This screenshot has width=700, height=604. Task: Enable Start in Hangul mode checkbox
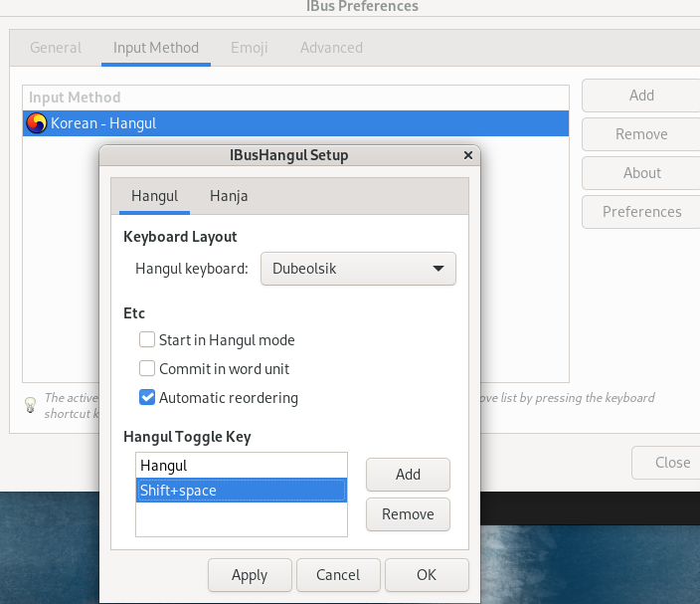[x=147, y=339]
